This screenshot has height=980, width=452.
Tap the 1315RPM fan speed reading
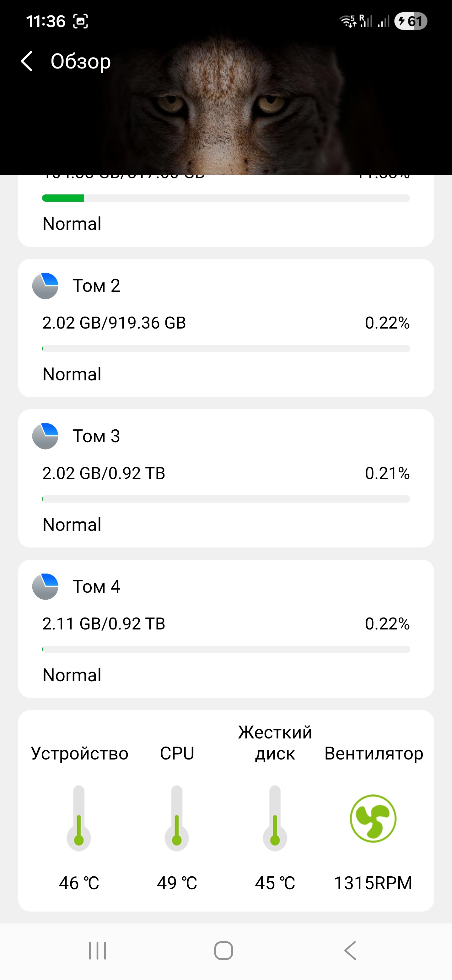click(373, 883)
